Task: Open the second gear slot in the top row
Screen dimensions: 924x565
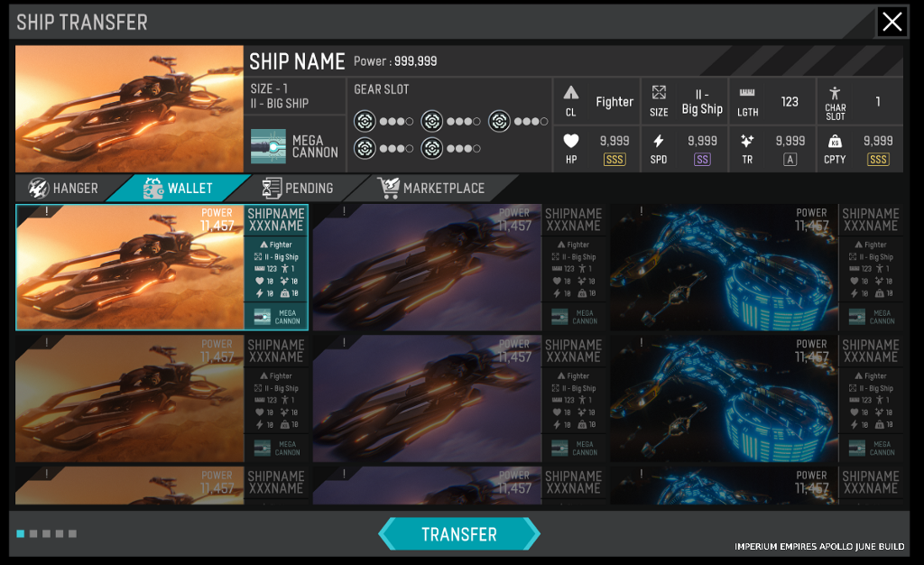Action: [432, 121]
